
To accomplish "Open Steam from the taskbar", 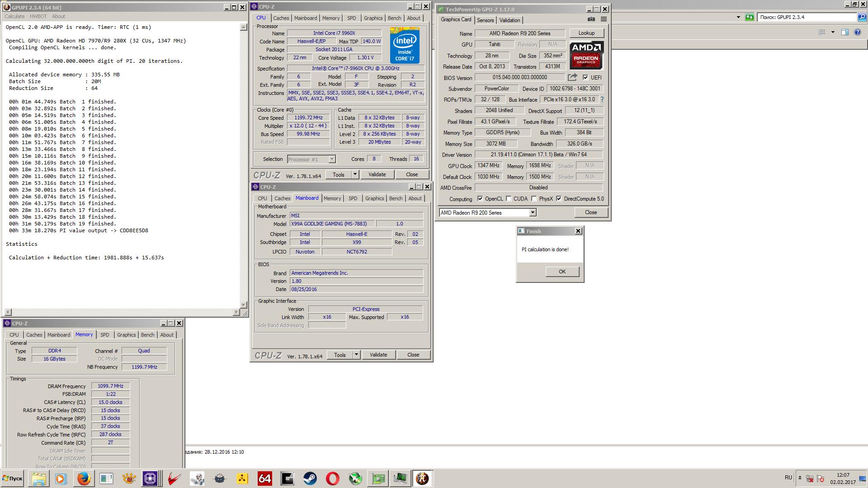I will tap(310, 479).
